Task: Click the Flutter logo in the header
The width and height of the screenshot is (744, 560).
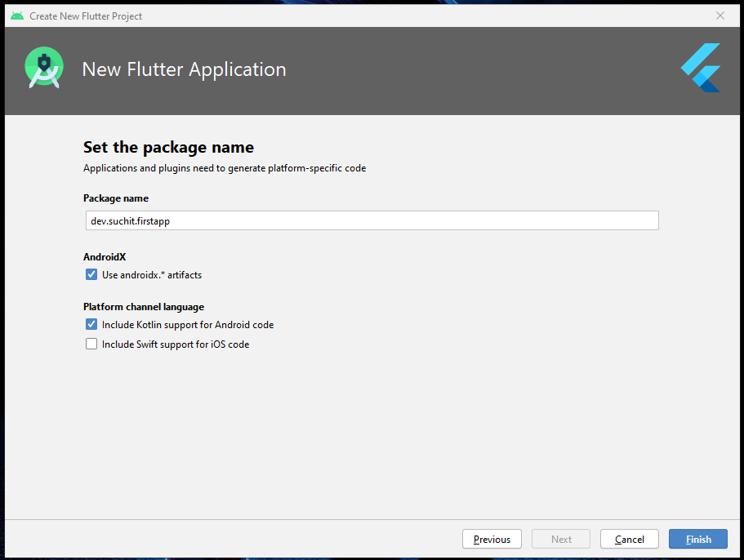Action: click(x=701, y=68)
